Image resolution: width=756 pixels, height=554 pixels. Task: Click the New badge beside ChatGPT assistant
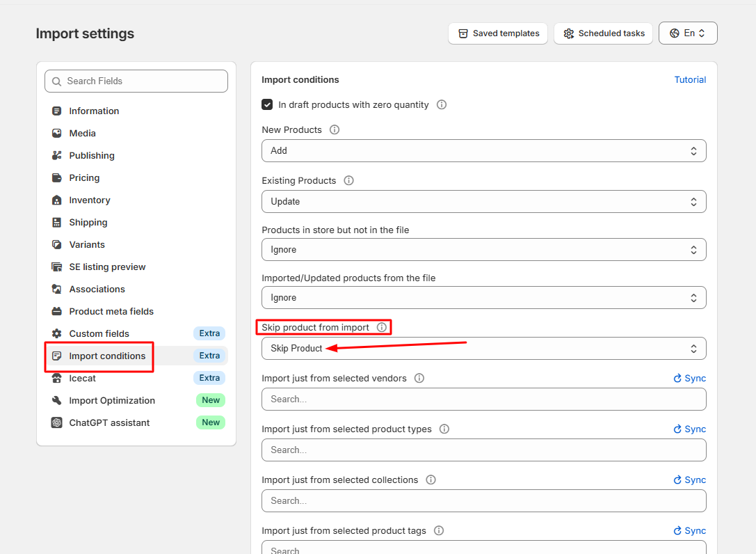click(x=211, y=422)
